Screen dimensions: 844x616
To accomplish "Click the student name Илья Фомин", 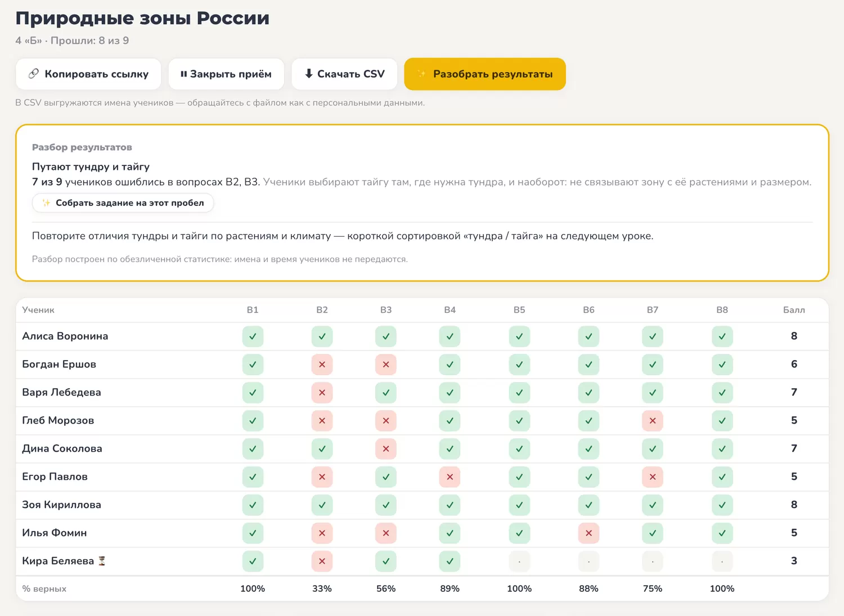I will [x=55, y=533].
